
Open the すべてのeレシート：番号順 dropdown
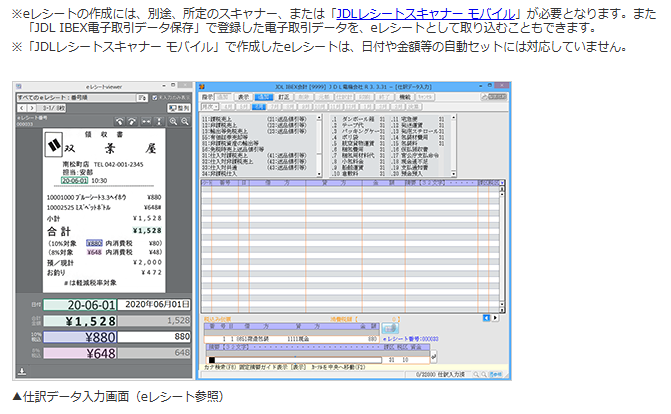pos(77,98)
